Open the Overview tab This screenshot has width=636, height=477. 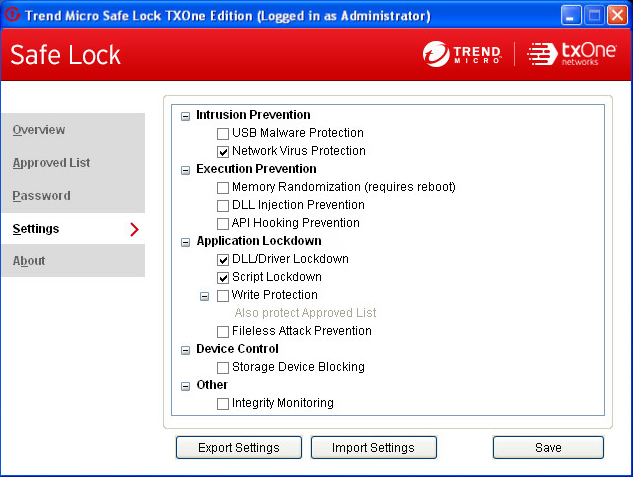coord(39,130)
